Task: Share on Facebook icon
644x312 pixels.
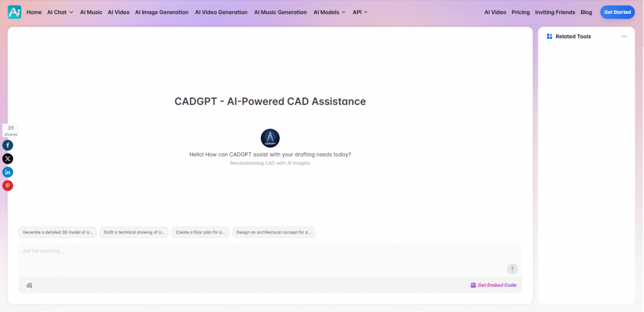Action: click(x=8, y=145)
